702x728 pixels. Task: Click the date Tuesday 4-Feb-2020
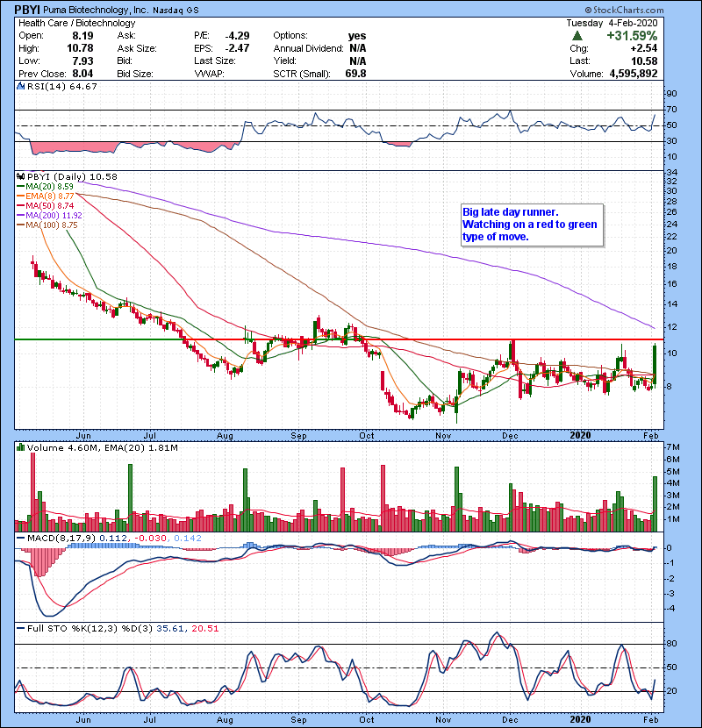coord(612,23)
